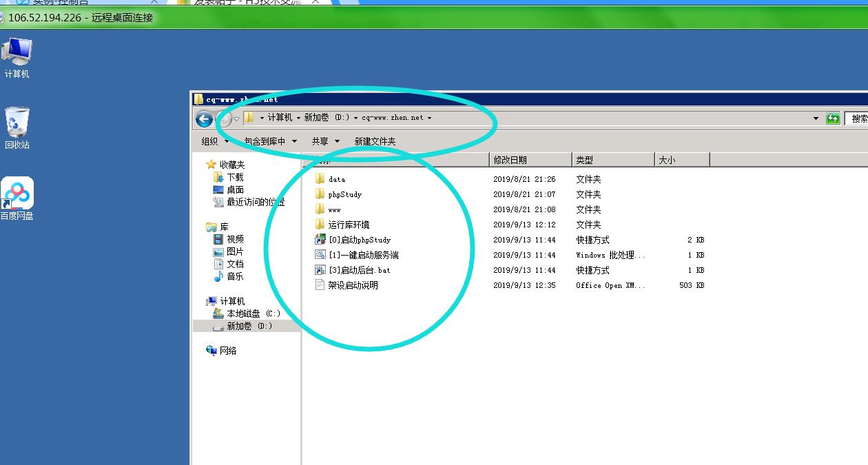Screen dimensions: 868x465
Task: Open the 共享 dropdown menu
Action: (325, 141)
